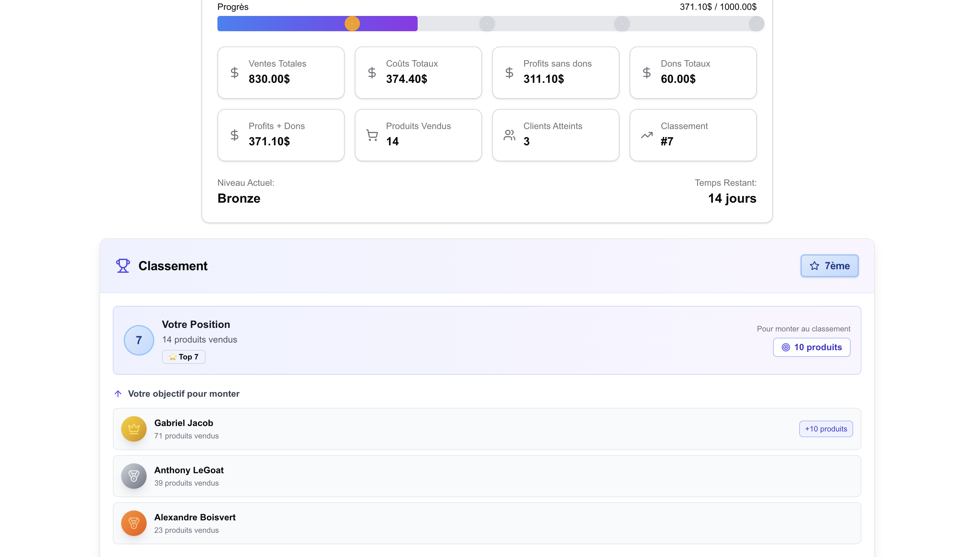
Task: Select the Anthony LeGoat leaderboard row
Action: click(486, 475)
